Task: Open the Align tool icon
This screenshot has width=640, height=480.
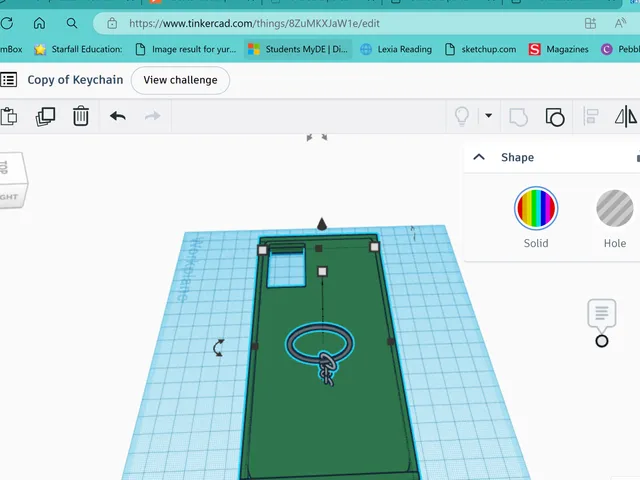Action: point(590,117)
